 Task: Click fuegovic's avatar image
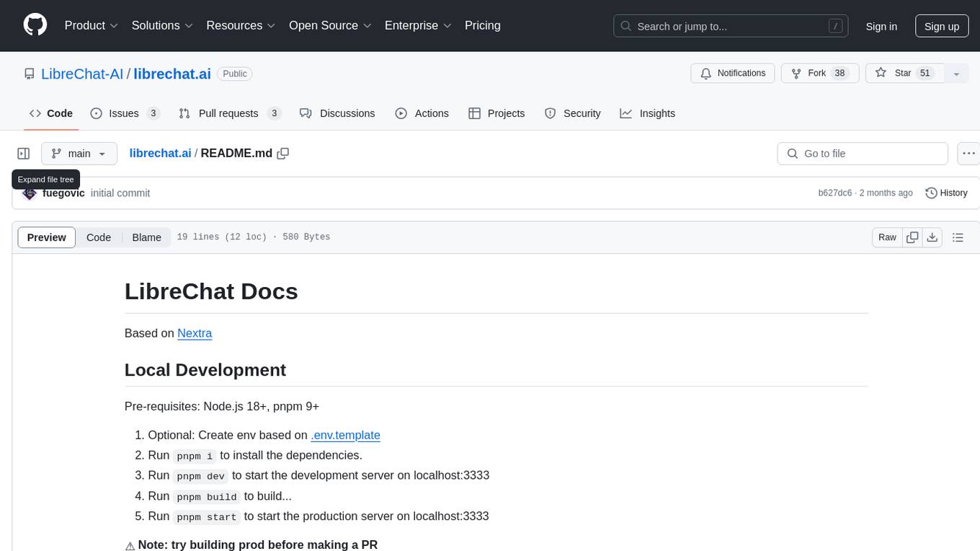(x=30, y=193)
